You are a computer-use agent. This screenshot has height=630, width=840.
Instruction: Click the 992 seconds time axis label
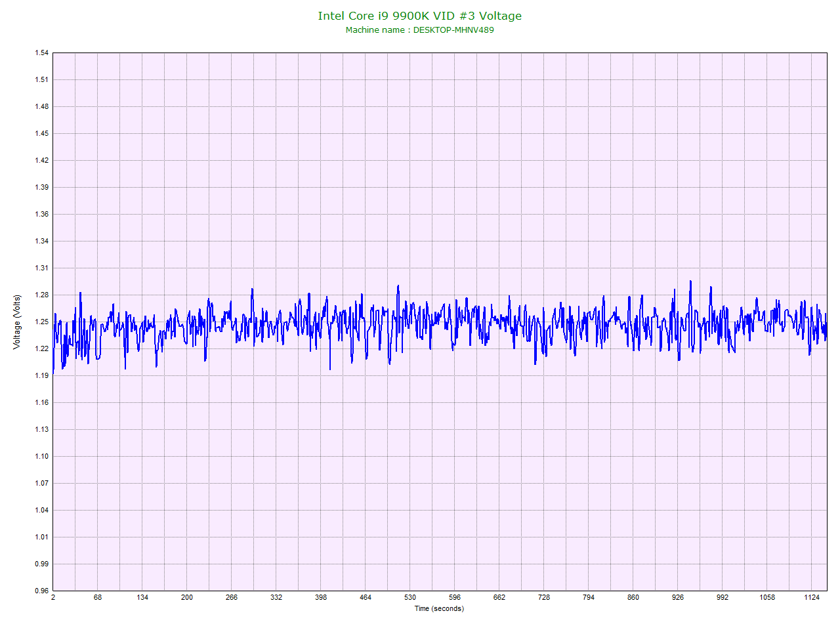(723, 598)
